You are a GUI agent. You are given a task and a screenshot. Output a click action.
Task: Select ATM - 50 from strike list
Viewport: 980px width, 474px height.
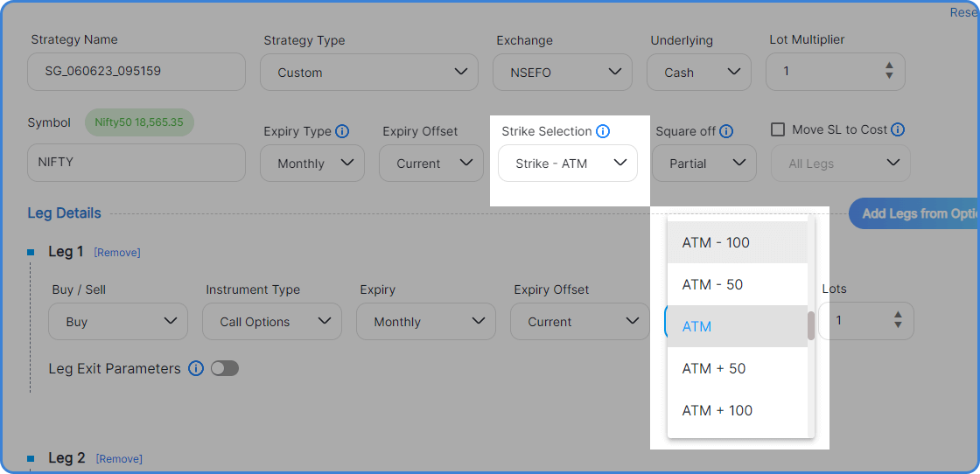click(738, 284)
